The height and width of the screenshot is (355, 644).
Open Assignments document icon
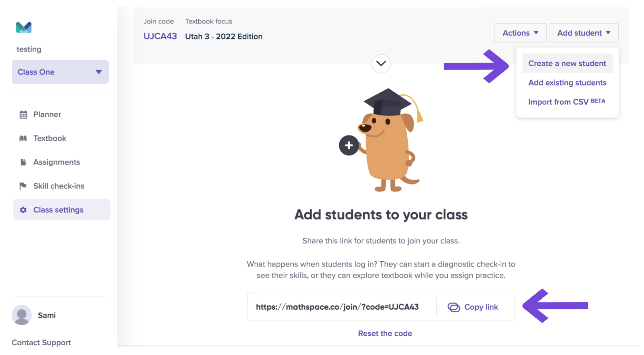(23, 162)
